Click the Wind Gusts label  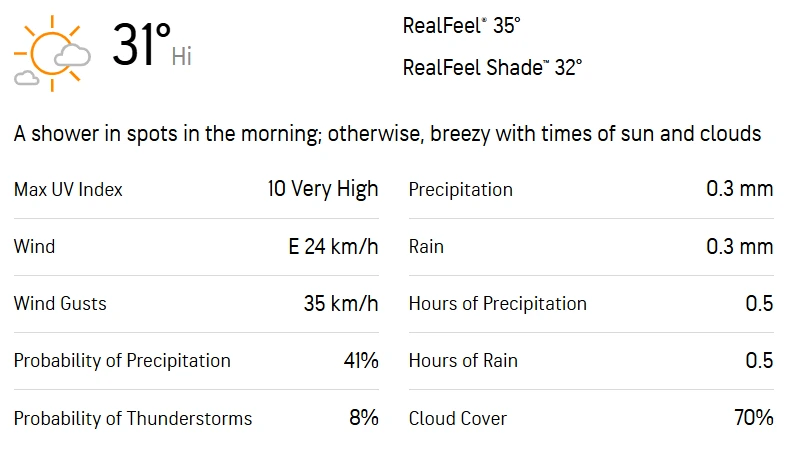coord(60,304)
